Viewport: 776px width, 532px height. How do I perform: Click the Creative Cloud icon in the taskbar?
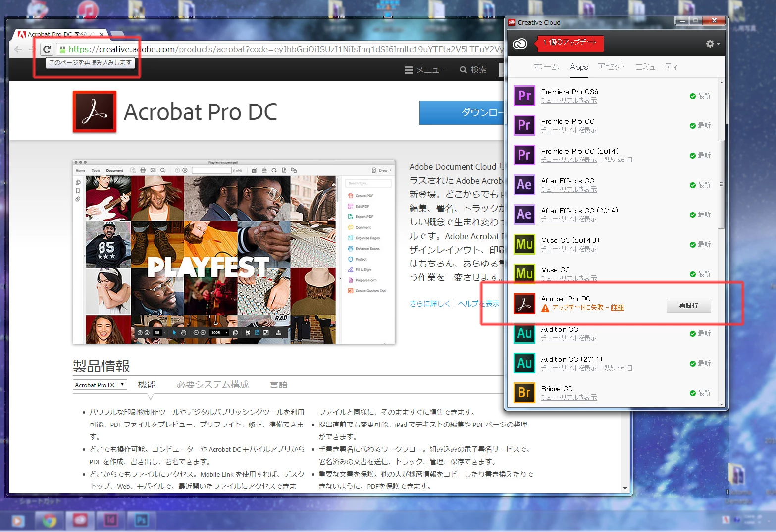tap(80, 520)
